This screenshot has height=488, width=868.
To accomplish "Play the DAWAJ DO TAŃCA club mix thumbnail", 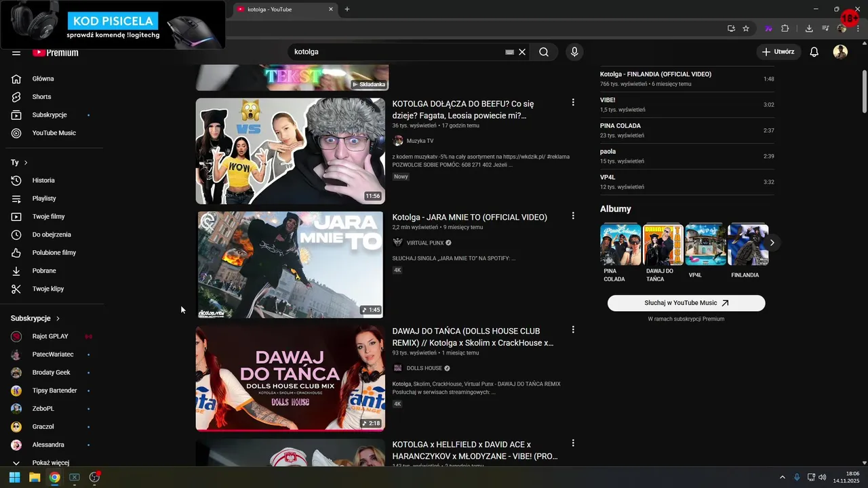I will (x=290, y=378).
